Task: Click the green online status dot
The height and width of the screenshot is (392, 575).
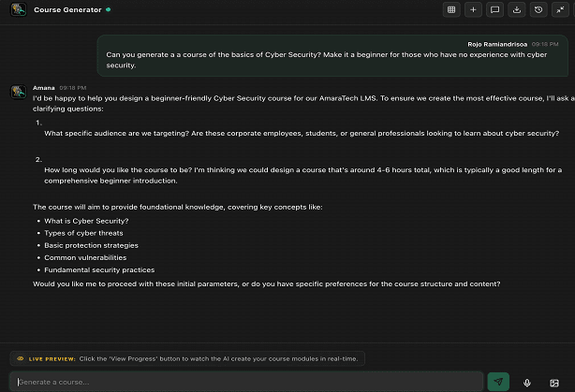Action: 109,9
